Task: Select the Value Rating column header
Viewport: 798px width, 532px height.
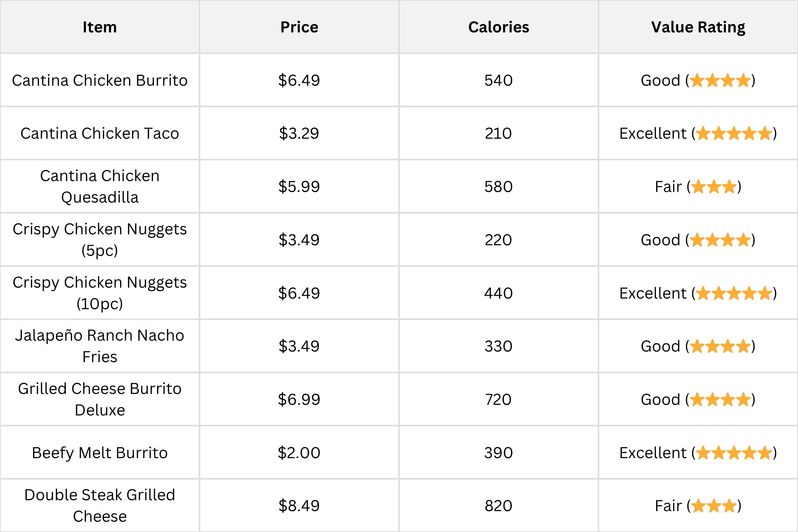Action: coord(698,27)
